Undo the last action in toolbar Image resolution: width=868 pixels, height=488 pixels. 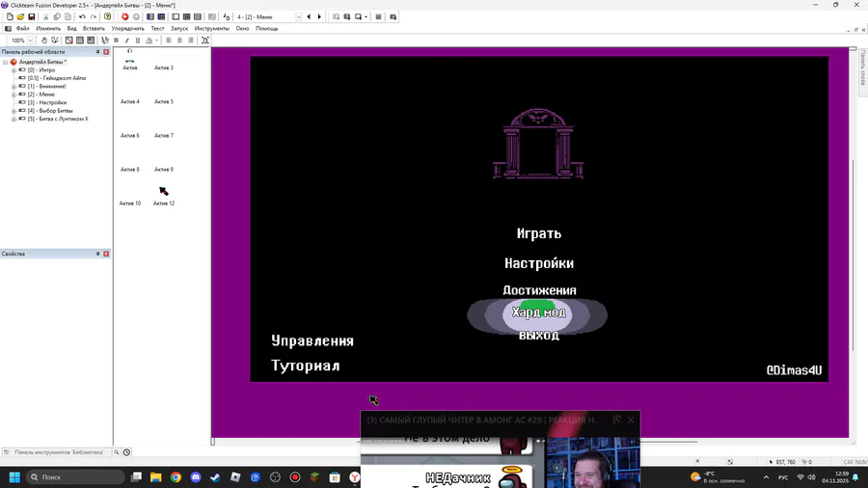tap(82, 16)
